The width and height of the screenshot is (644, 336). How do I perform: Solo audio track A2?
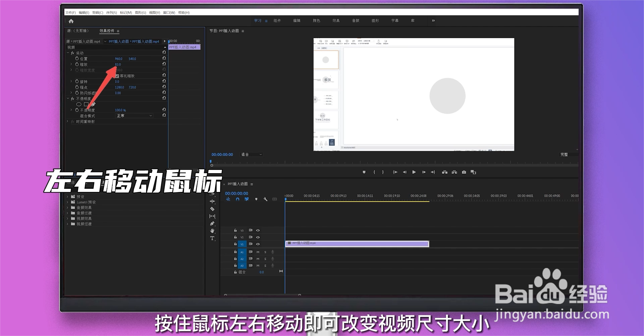coord(265,259)
